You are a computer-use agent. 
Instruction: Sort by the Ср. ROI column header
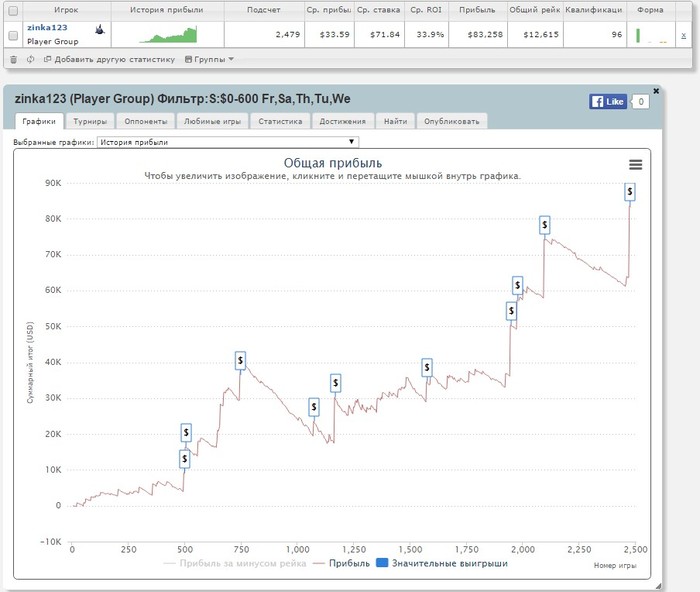[426, 9]
